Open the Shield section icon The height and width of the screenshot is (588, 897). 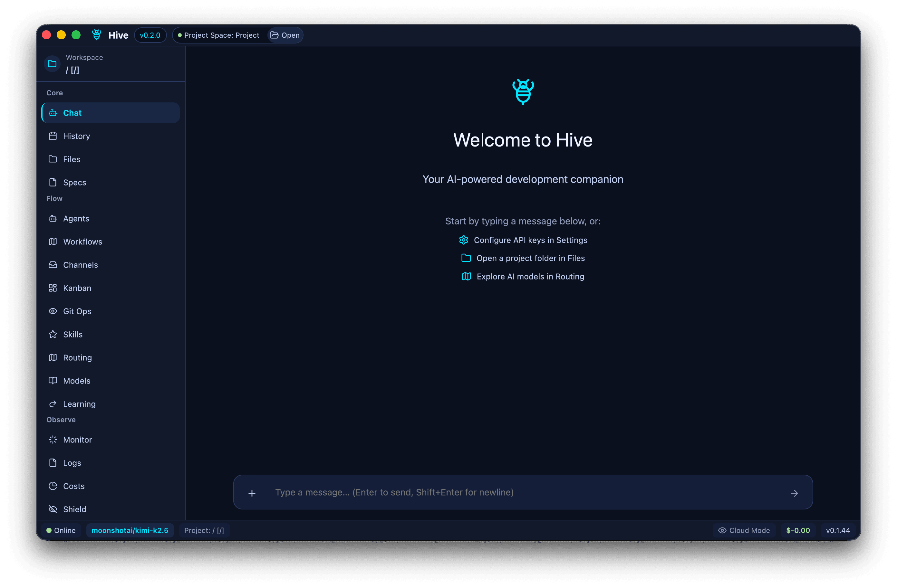coord(53,509)
